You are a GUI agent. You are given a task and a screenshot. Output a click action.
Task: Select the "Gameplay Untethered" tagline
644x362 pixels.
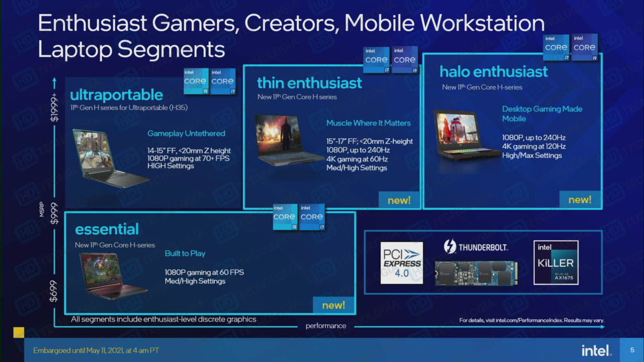pos(186,134)
